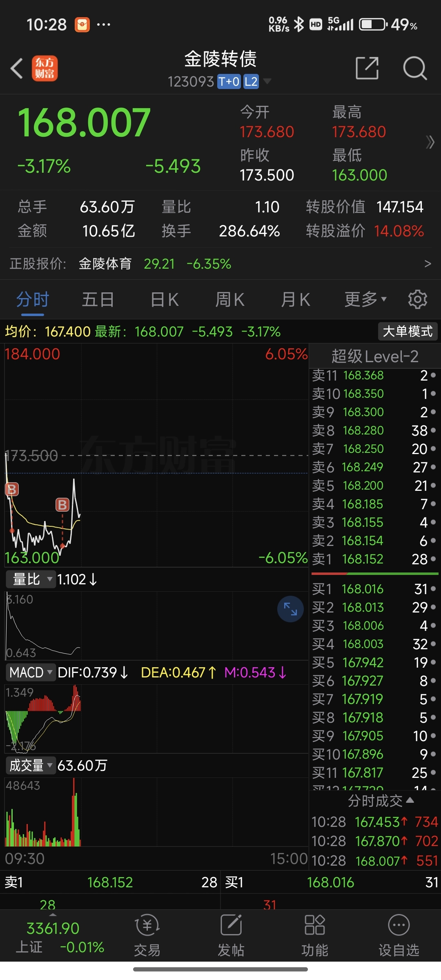
Task: Tap the Bluetooth status icon
Action: coord(299,24)
